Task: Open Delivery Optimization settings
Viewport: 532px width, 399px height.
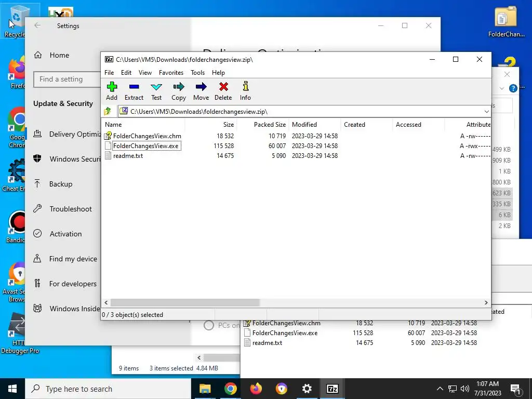Action: click(x=67, y=134)
